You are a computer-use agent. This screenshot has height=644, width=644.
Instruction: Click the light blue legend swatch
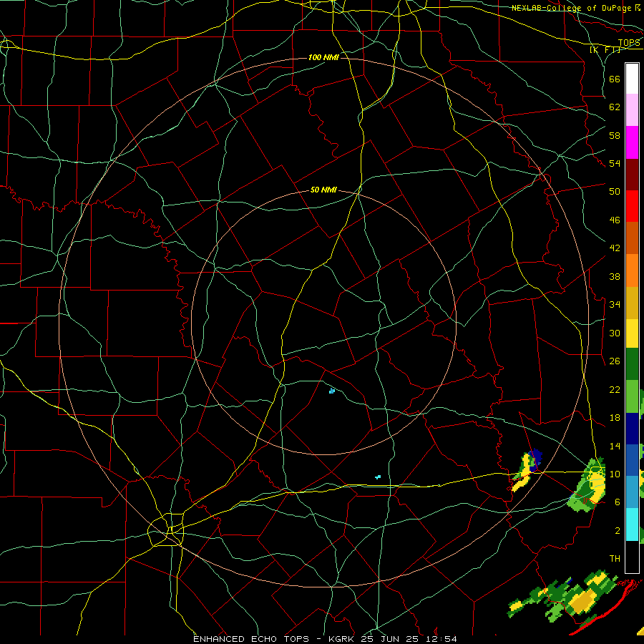[632, 492]
